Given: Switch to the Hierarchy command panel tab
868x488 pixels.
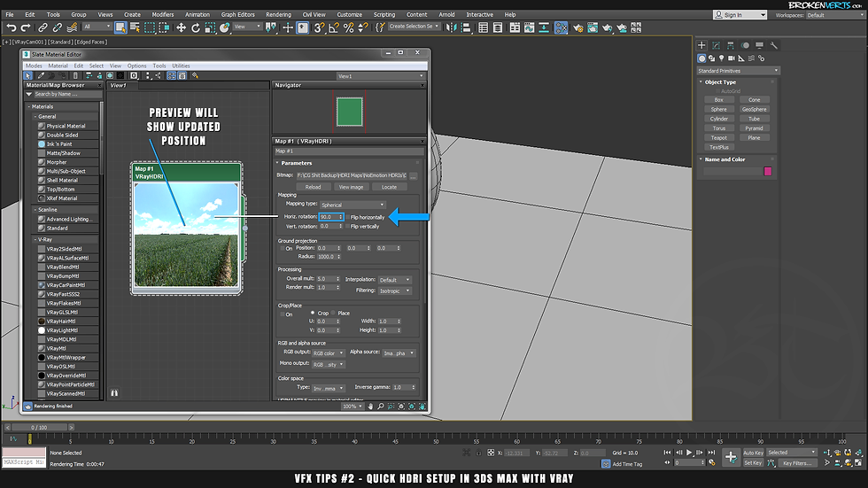Looking at the screenshot, I should (x=730, y=45).
